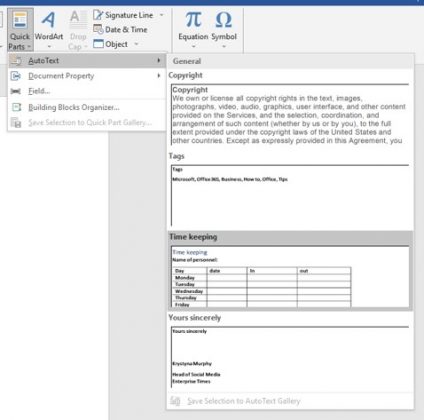Open the Quick Parts dropdown arrow
This screenshot has height=420, width=424.
(x=29, y=47)
